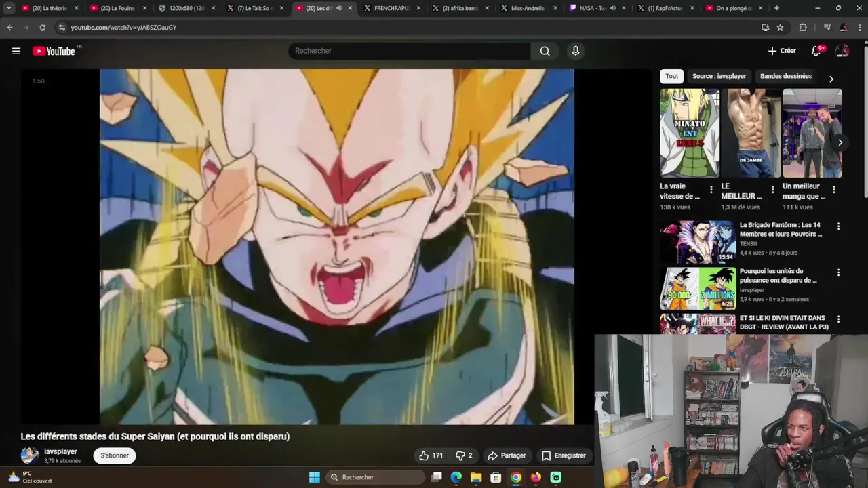Switch to the afrika bamb X tab
The height and width of the screenshot is (488, 868).
click(460, 8)
